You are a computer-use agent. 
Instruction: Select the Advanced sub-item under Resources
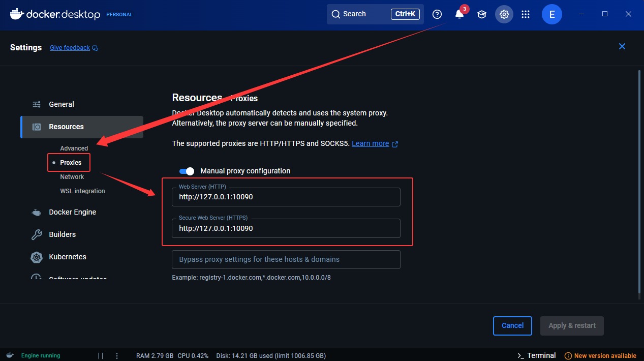(x=74, y=148)
